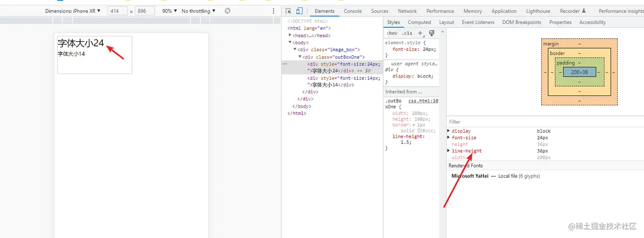Open the computed styles sidebar icon

point(431,33)
